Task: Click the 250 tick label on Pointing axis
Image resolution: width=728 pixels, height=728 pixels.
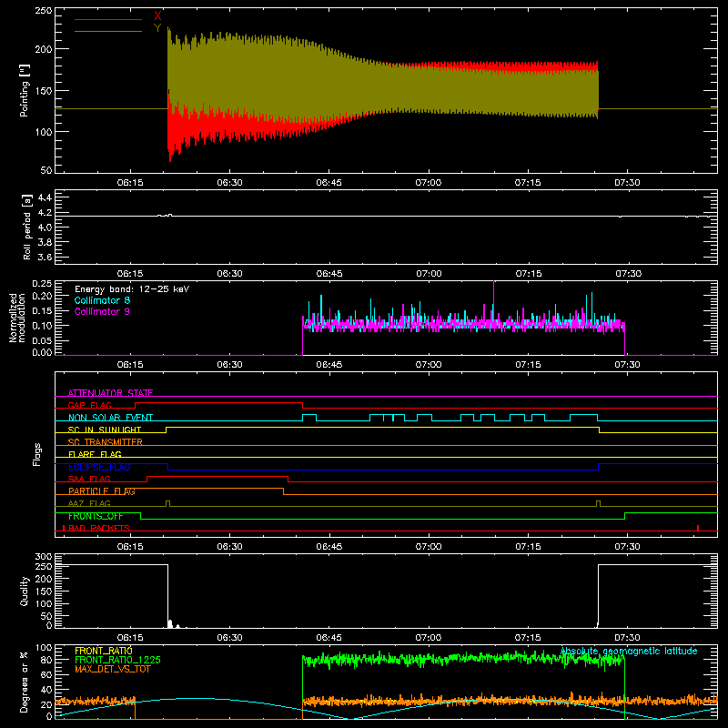Action: (44, 11)
